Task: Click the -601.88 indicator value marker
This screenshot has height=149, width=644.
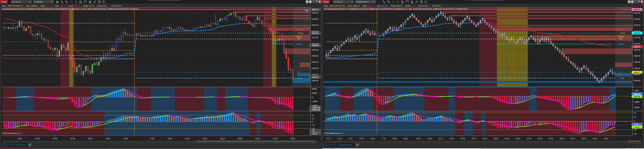Action: tap(637, 97)
